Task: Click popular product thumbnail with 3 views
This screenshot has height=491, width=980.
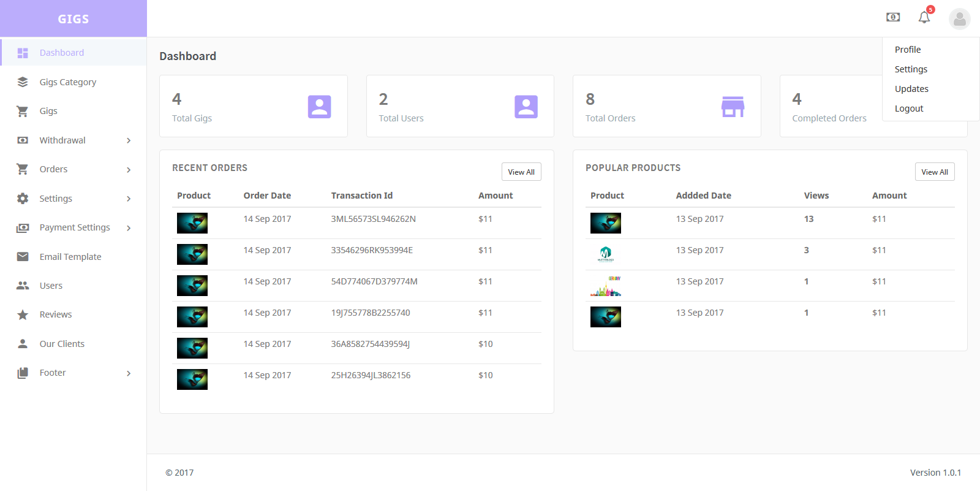Action: (x=606, y=254)
